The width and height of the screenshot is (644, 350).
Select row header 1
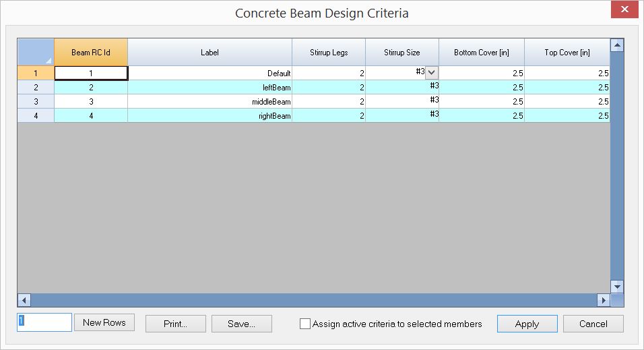[36, 74]
